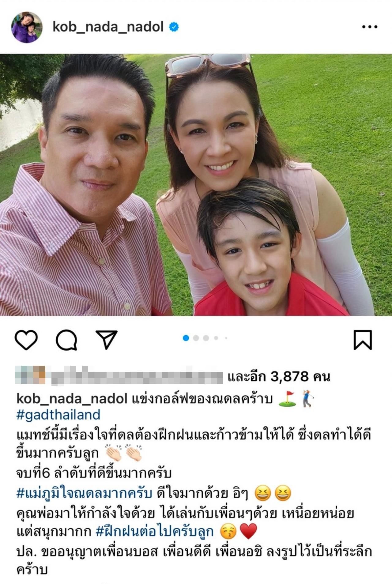Image resolution: width=392 pixels, height=584 pixels.
Task: Tap the blue verified badge
Action: (x=174, y=27)
